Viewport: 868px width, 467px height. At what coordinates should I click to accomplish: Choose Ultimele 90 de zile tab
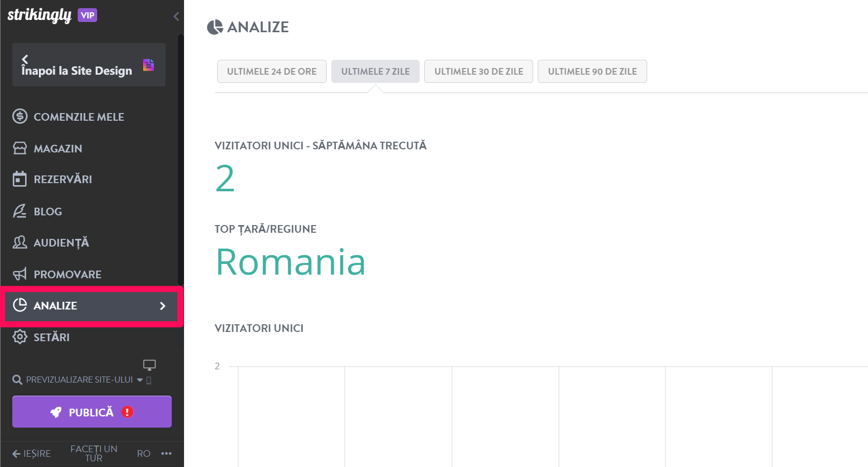pos(592,72)
